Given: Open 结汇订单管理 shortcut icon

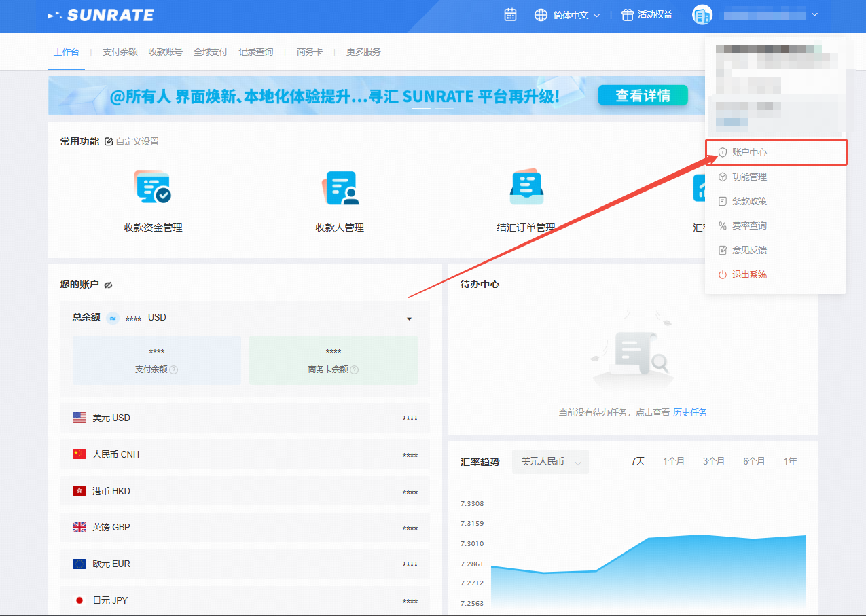Looking at the screenshot, I should pyautogui.click(x=526, y=187).
